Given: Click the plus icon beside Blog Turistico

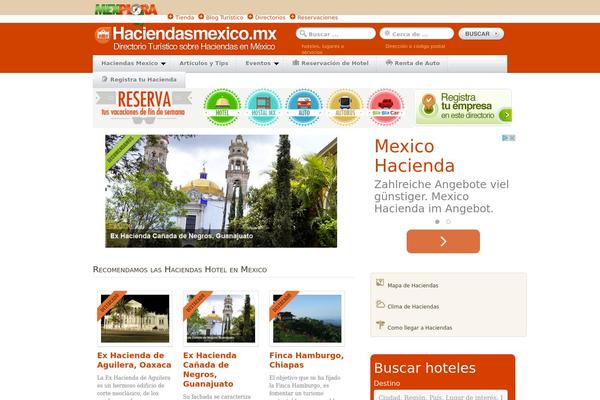Looking at the screenshot, I should [201, 16].
